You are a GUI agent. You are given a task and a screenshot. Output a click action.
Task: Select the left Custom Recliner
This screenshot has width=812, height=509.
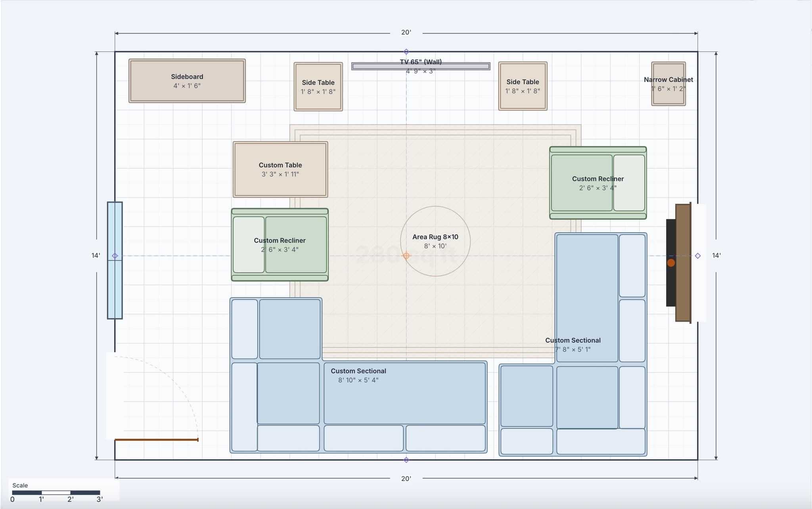[x=280, y=244]
